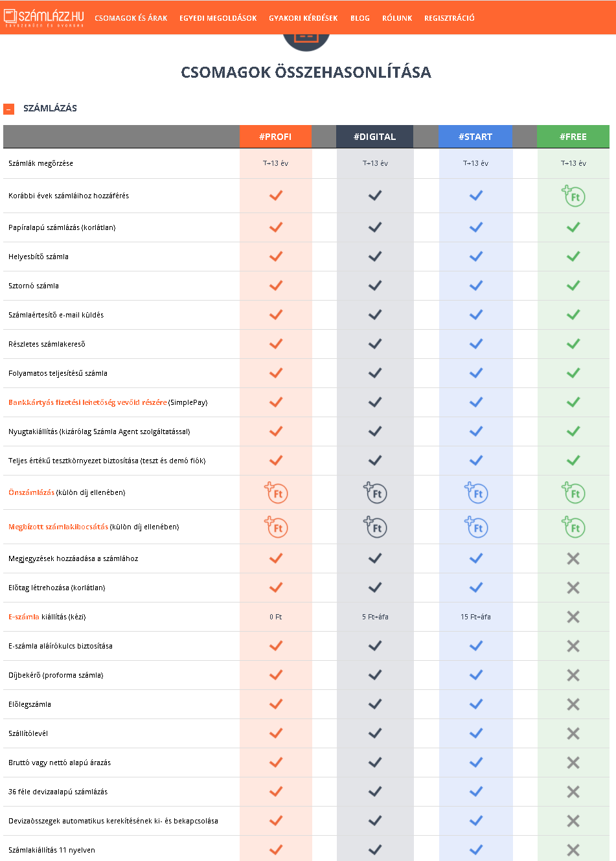Image resolution: width=616 pixels, height=861 pixels.
Task: Click the orange checkmark for Sztornó számla #PROFI
Action: (276, 285)
